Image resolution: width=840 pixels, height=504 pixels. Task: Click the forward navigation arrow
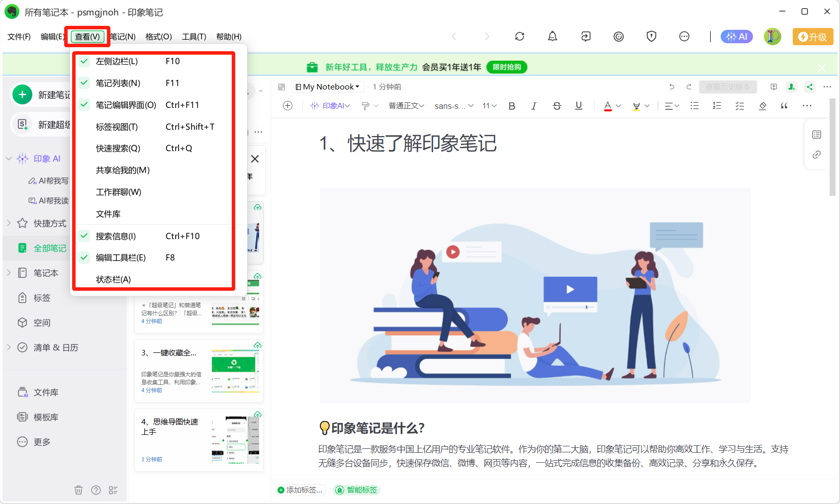click(487, 36)
